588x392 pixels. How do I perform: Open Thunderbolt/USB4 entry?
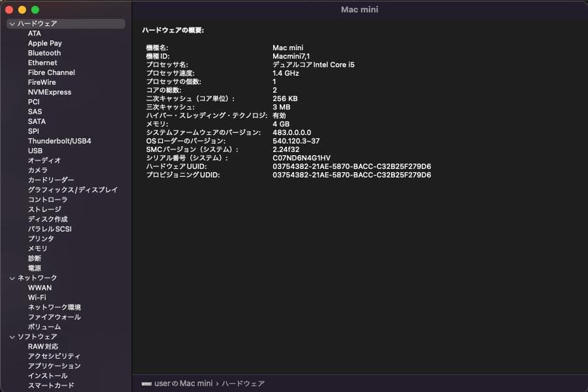[59, 141]
